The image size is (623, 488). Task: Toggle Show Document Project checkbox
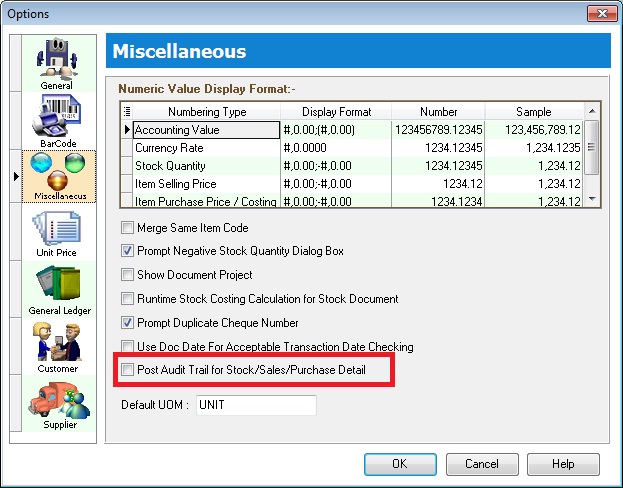click(127, 275)
